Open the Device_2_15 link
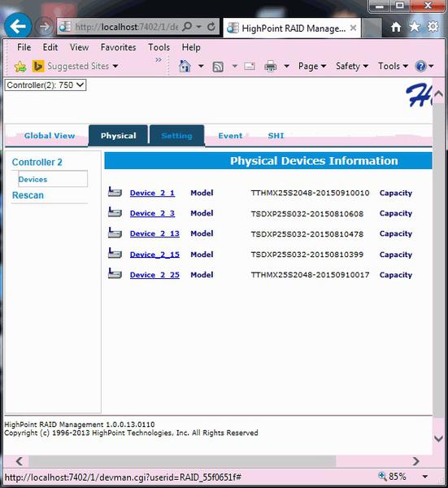The image size is (448, 488). tap(154, 255)
